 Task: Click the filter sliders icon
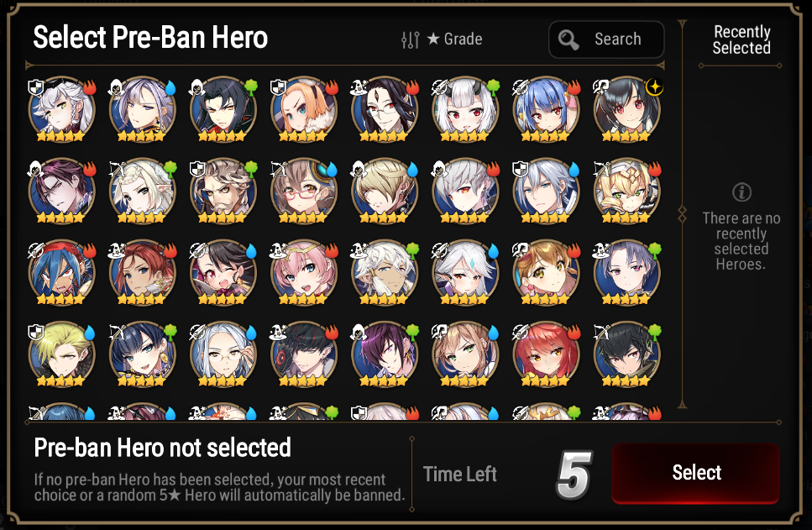click(x=410, y=39)
